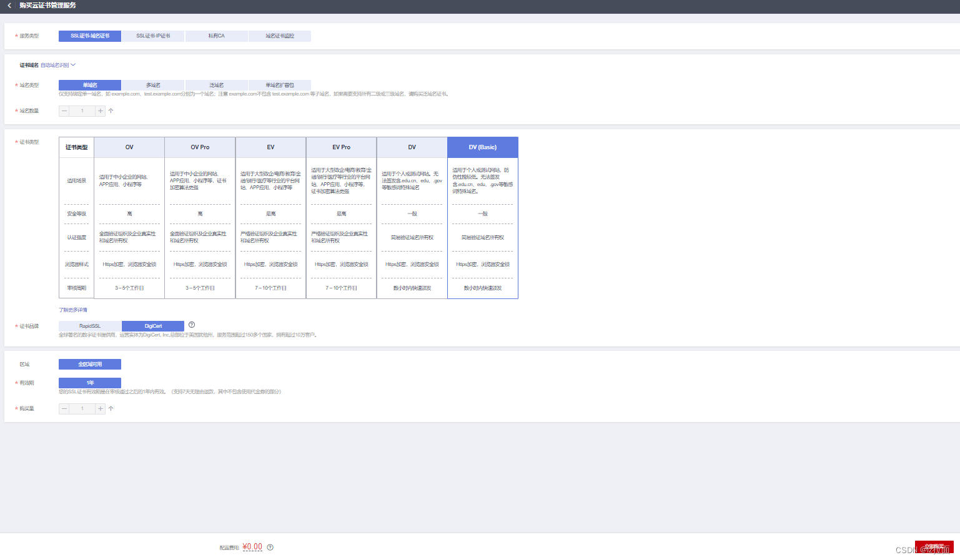This screenshot has height=560, width=960.
Task: Click the DV (Basic) column text 数小时内快速颁发
Action: click(483, 288)
